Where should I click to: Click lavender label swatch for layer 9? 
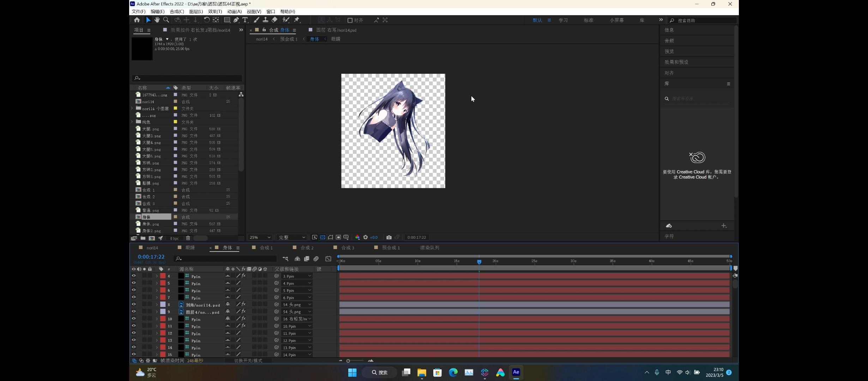(x=163, y=312)
